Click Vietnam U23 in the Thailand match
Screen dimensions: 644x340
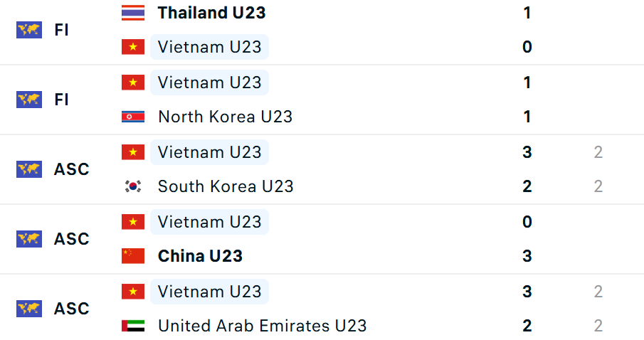[210, 48]
